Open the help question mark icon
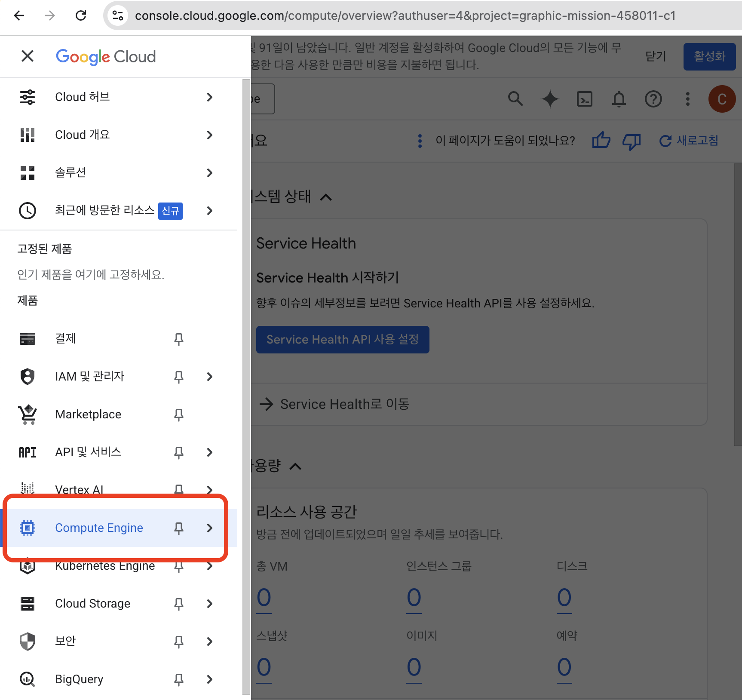This screenshot has height=700, width=742. coord(653,99)
